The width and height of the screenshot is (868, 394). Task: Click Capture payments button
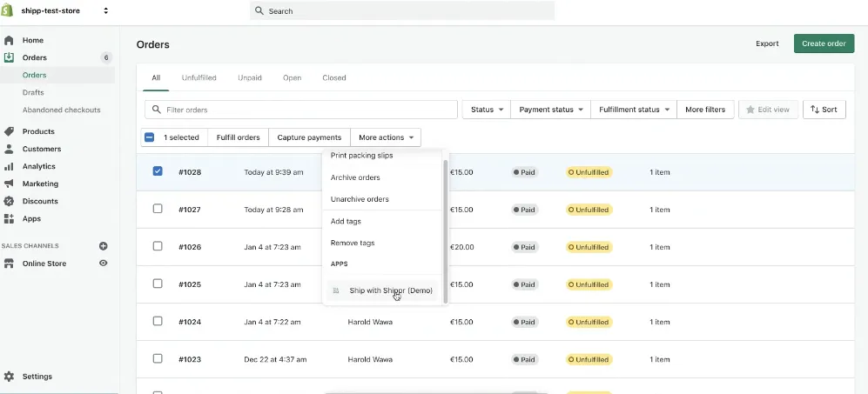pyautogui.click(x=309, y=137)
